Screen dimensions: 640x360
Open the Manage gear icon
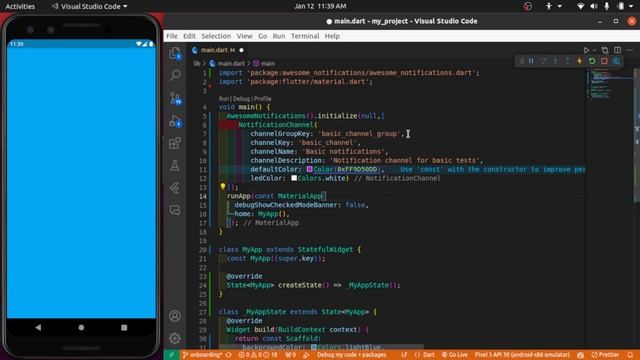pyautogui.click(x=175, y=338)
